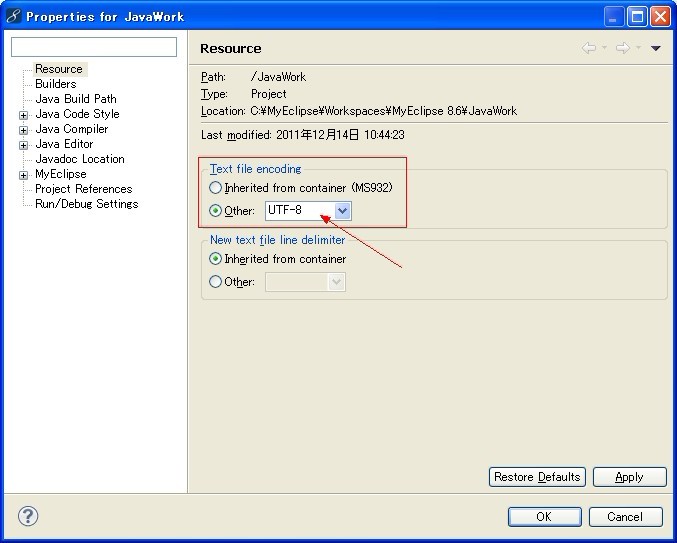The width and height of the screenshot is (677, 543).
Task: Click the MyEclipse icon in title bar
Action: (13, 16)
